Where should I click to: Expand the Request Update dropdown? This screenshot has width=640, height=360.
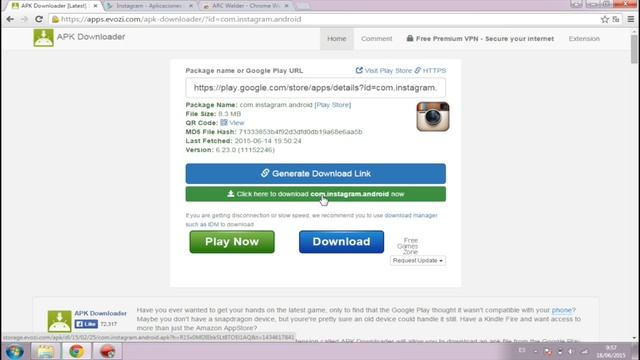418,260
